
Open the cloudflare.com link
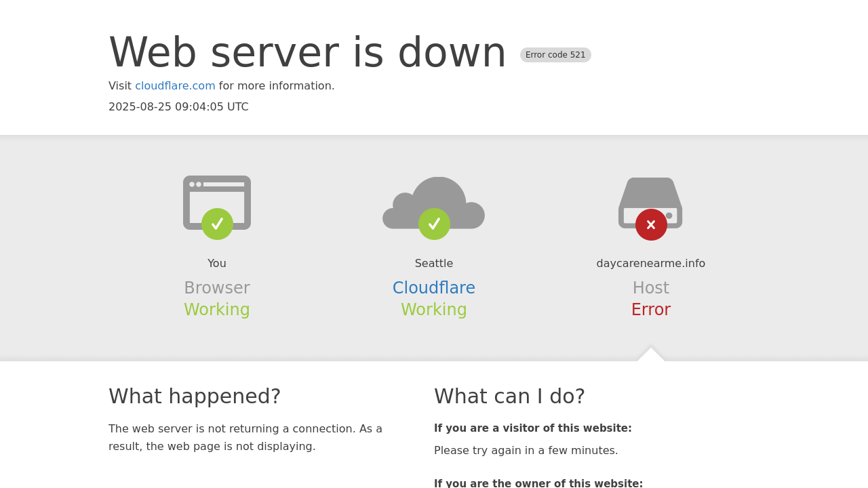pos(175,86)
